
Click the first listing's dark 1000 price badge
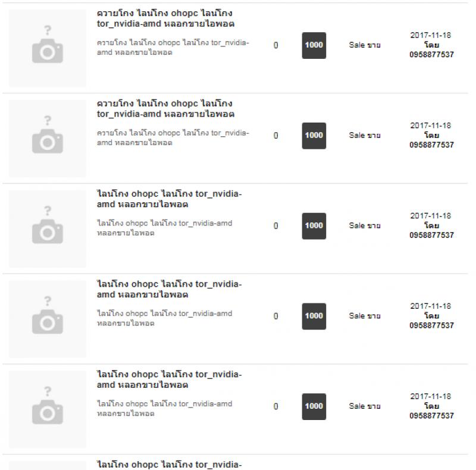coord(314,45)
